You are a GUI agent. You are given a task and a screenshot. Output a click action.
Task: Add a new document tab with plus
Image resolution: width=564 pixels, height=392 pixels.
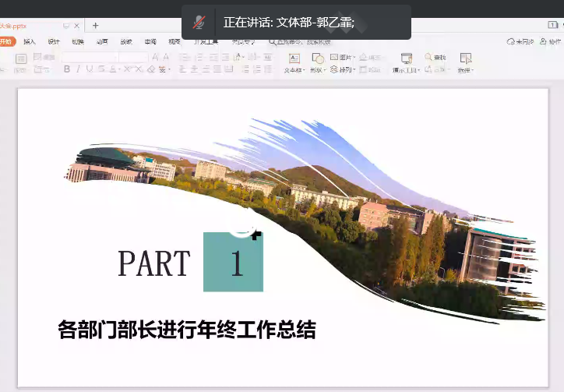click(95, 26)
